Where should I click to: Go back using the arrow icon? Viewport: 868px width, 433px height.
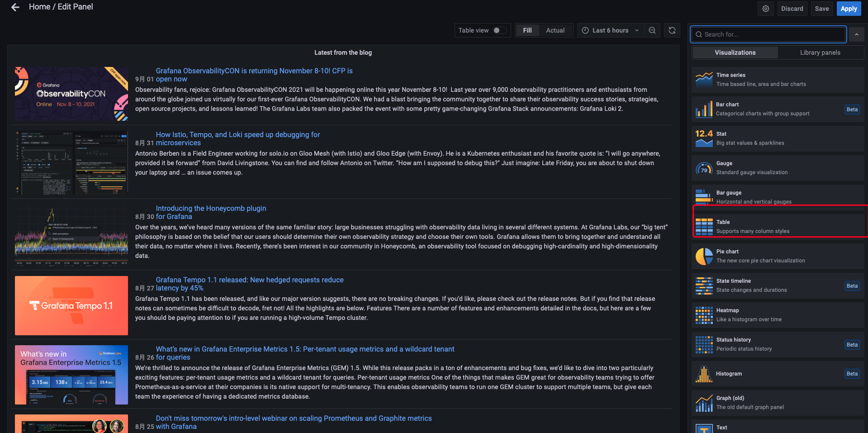(x=15, y=7)
